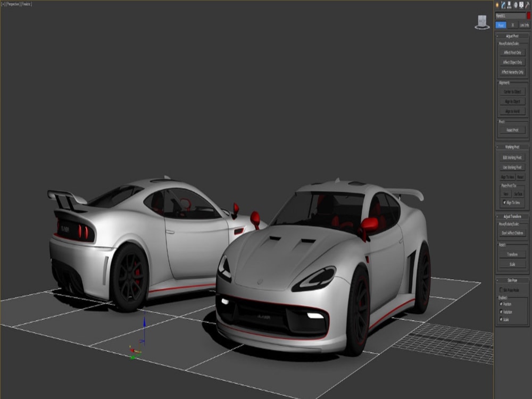This screenshot has width=532, height=399.
Task: Open the Realistic shading viewport menu
Action: pos(26,4)
